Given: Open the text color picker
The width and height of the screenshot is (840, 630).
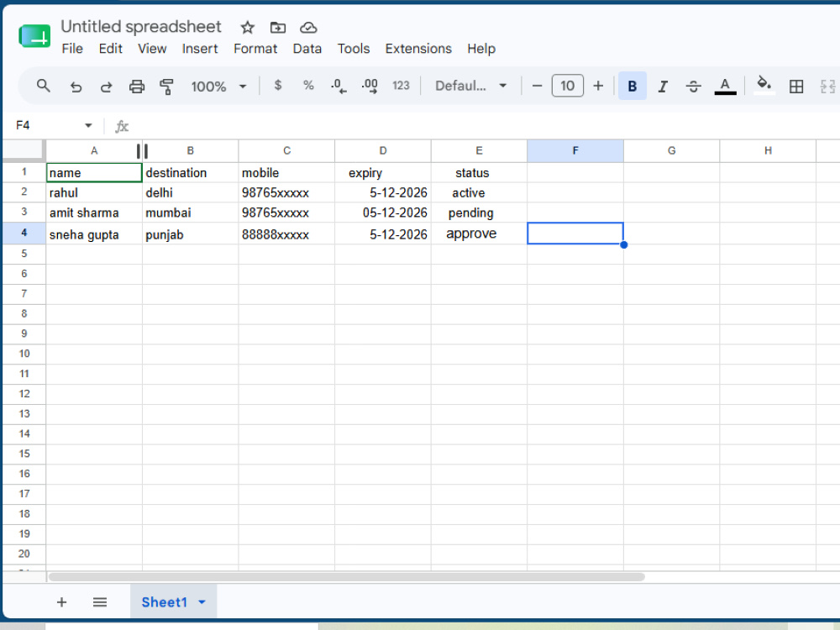Looking at the screenshot, I should pyautogui.click(x=725, y=87).
